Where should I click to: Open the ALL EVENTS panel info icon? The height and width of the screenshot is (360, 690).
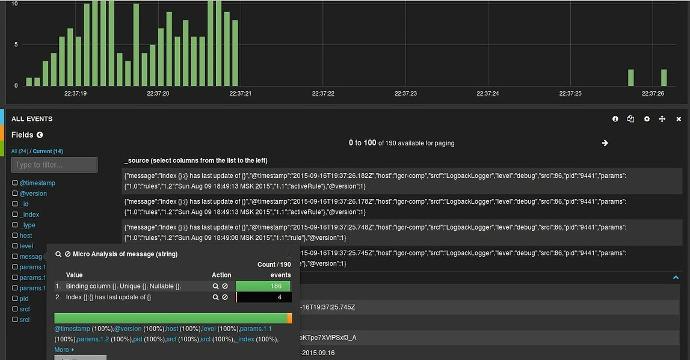(x=615, y=119)
